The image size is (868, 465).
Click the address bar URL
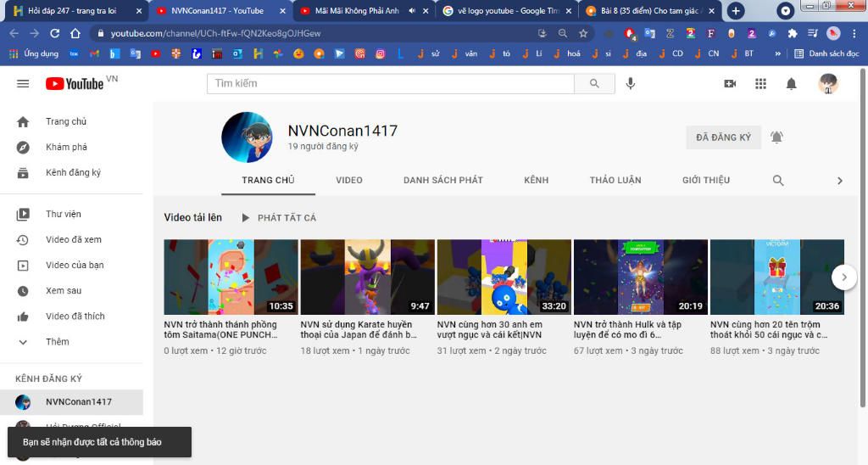(x=215, y=33)
